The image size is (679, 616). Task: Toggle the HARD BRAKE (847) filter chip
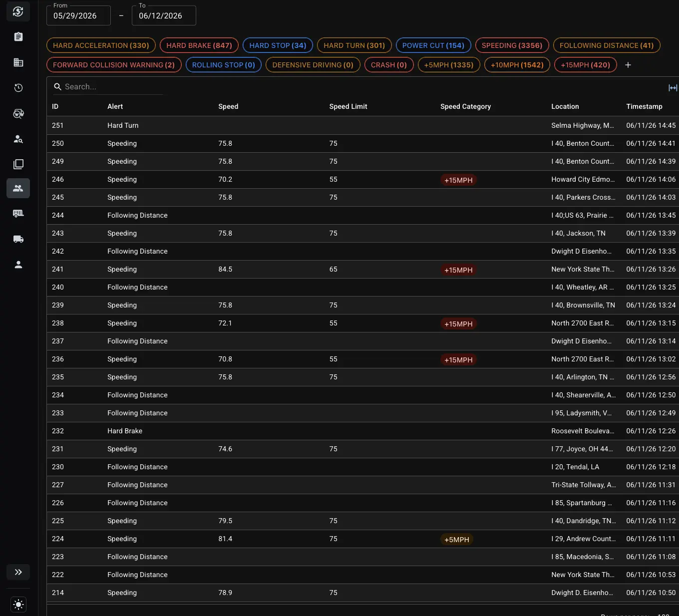pos(199,45)
